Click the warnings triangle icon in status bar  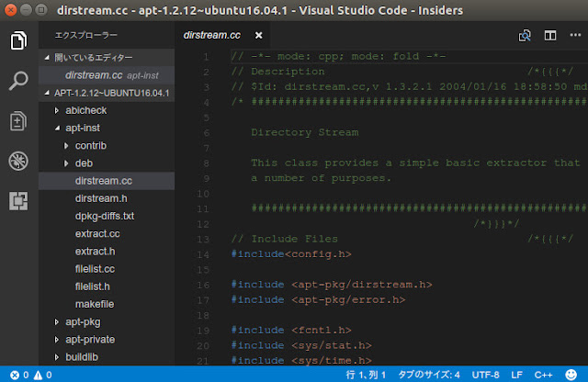(38, 375)
